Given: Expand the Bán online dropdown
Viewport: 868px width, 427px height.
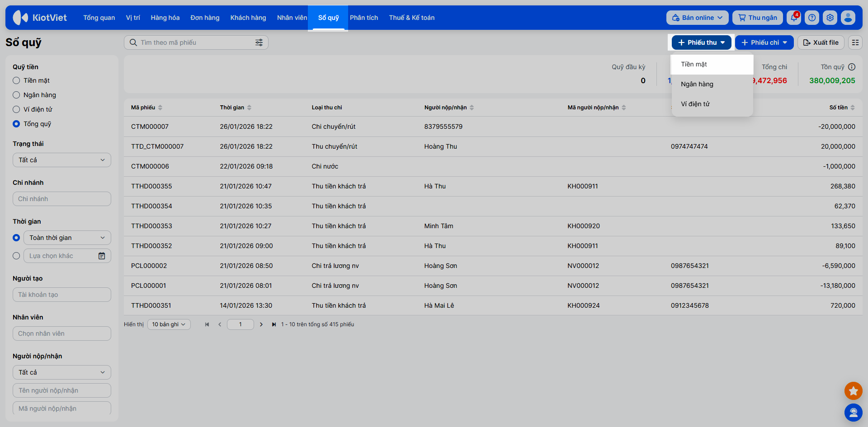Looking at the screenshot, I should (697, 18).
